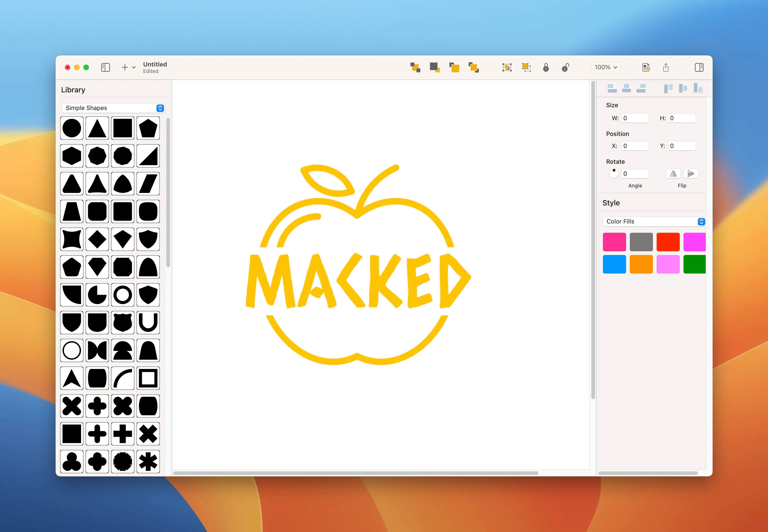Screen dimensions: 768x532
Task: Click the Share icon in toolbar
Action: tap(666, 67)
